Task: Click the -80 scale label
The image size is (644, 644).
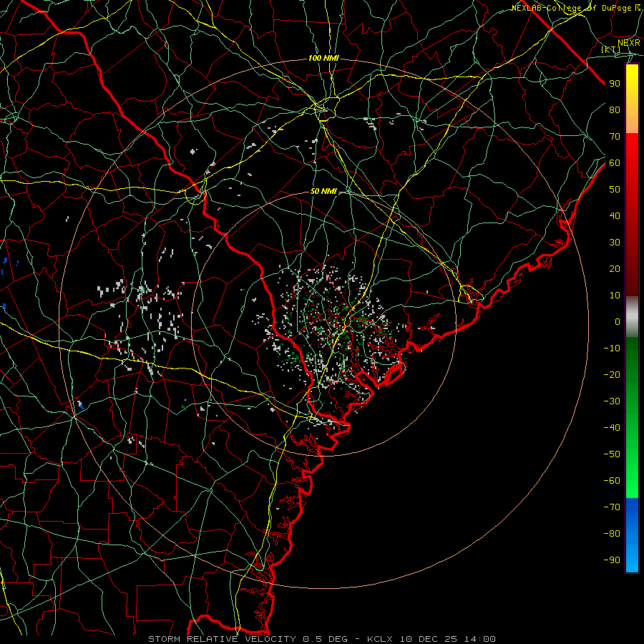Action: click(612, 534)
